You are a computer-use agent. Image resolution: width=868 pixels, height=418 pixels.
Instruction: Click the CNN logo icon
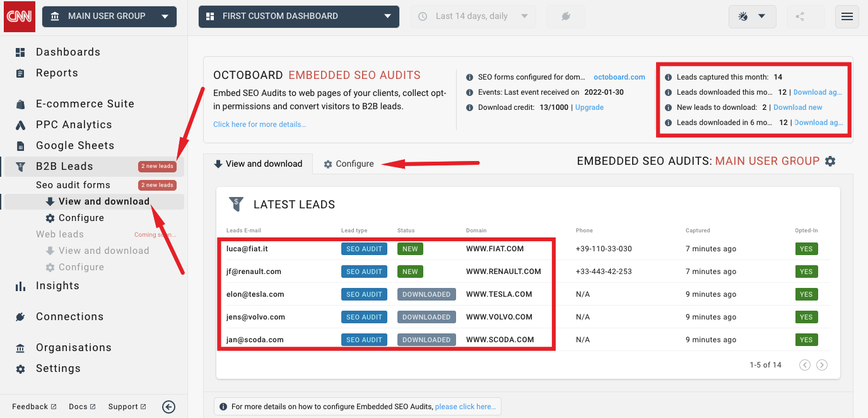tap(18, 16)
